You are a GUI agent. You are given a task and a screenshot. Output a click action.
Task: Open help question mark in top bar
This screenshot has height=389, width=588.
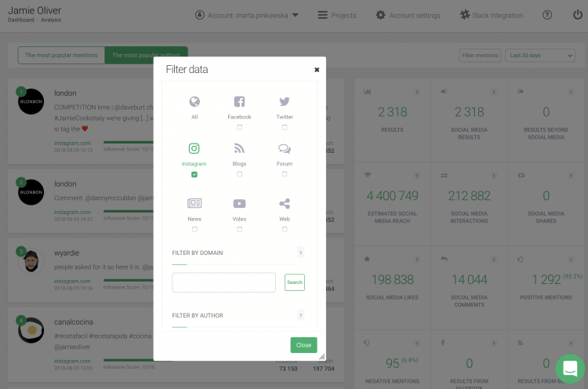tap(547, 15)
